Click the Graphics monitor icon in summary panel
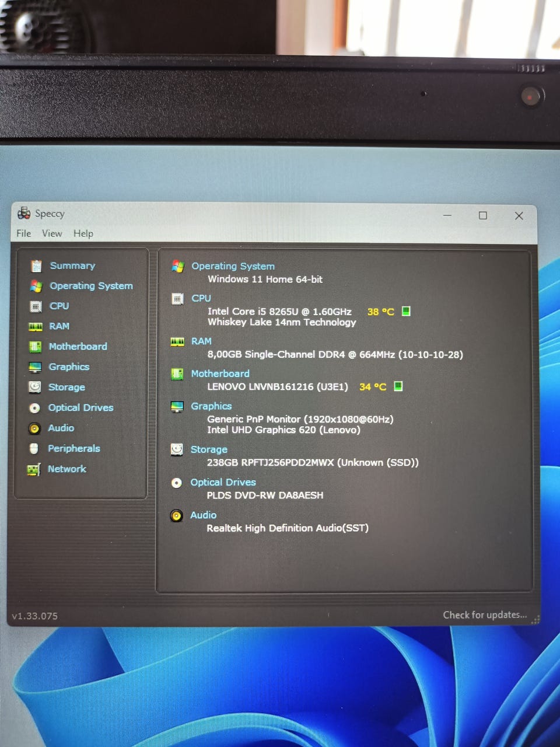The width and height of the screenshot is (560, 747). coord(177,407)
